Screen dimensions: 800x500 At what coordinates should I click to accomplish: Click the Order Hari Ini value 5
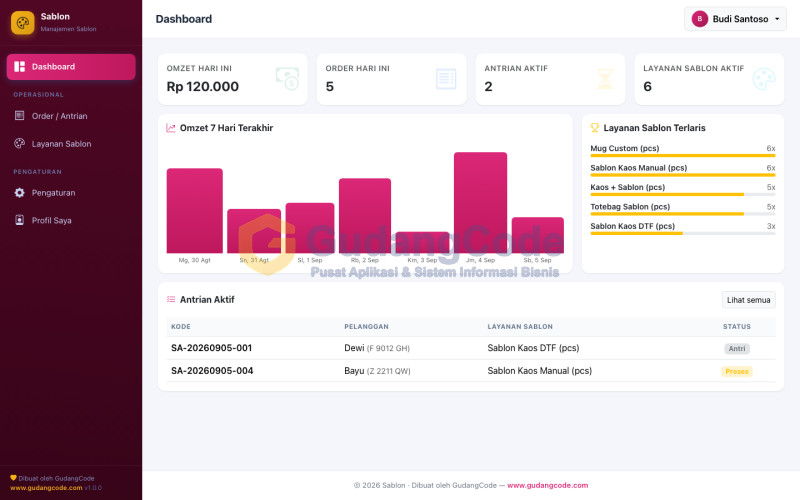(330, 86)
